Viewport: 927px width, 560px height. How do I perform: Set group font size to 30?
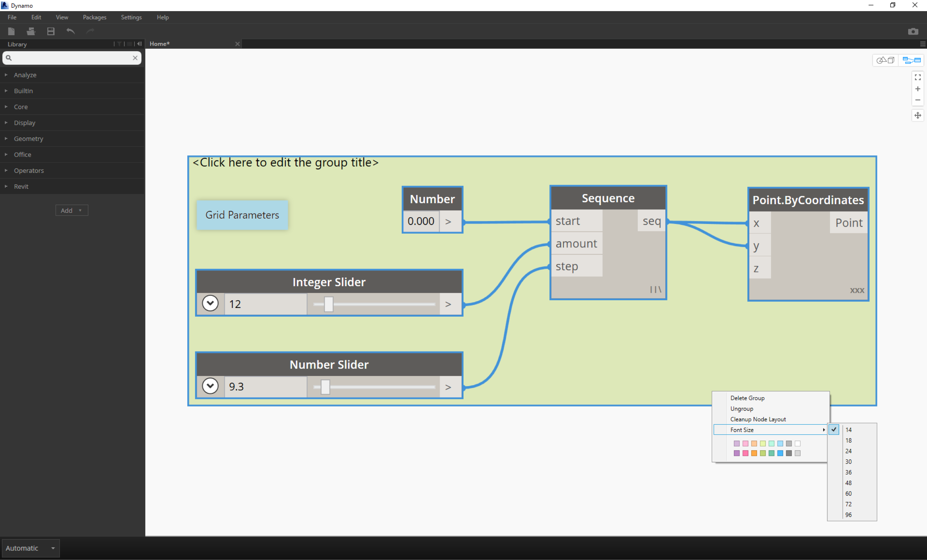[852, 461]
